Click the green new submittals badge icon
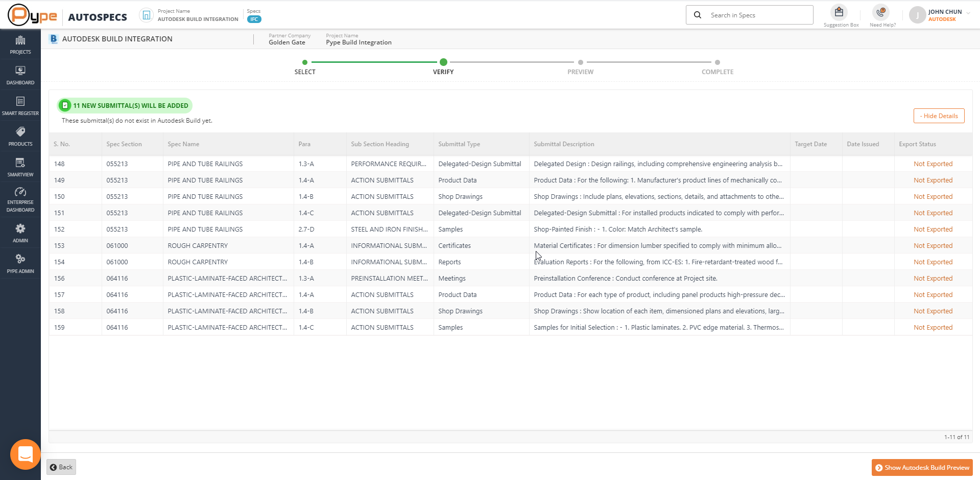This screenshot has height=480, width=980. (x=65, y=106)
